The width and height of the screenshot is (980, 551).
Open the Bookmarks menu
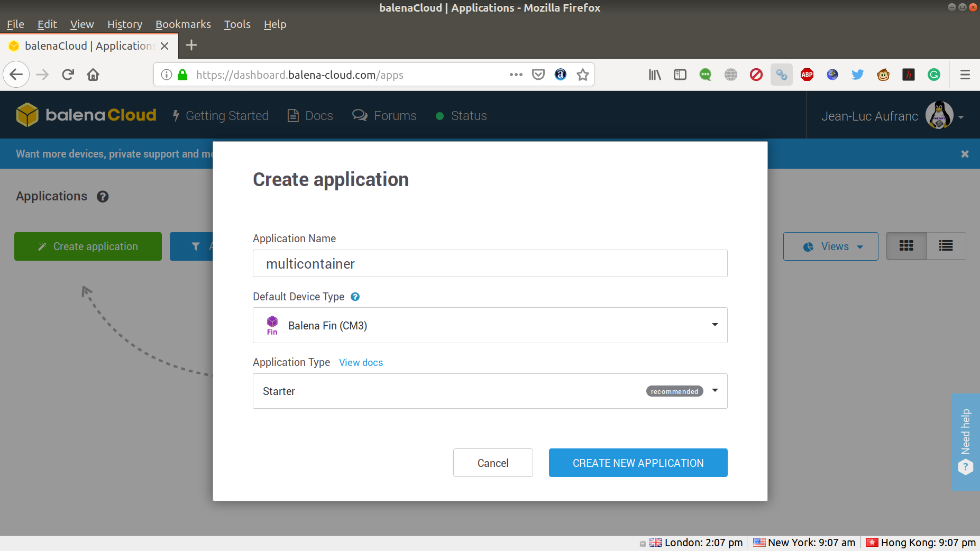(x=183, y=24)
